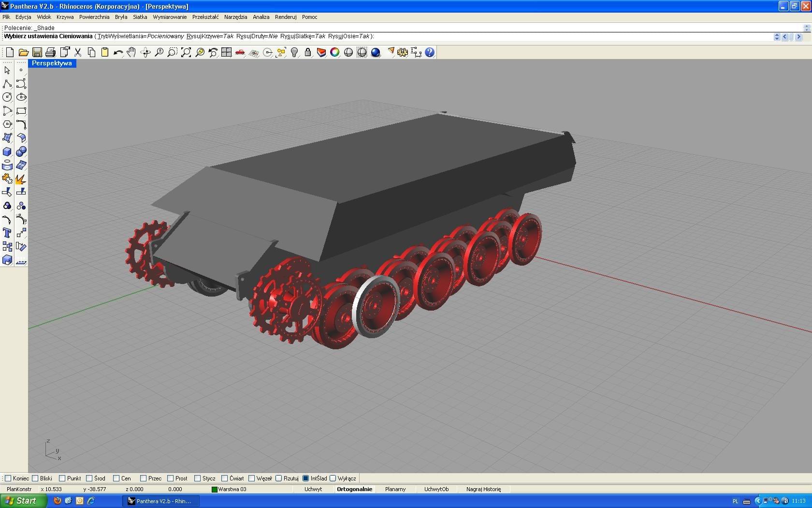Enable the Ćwiart object snap checkbox
The image size is (812, 508).
coord(224,478)
